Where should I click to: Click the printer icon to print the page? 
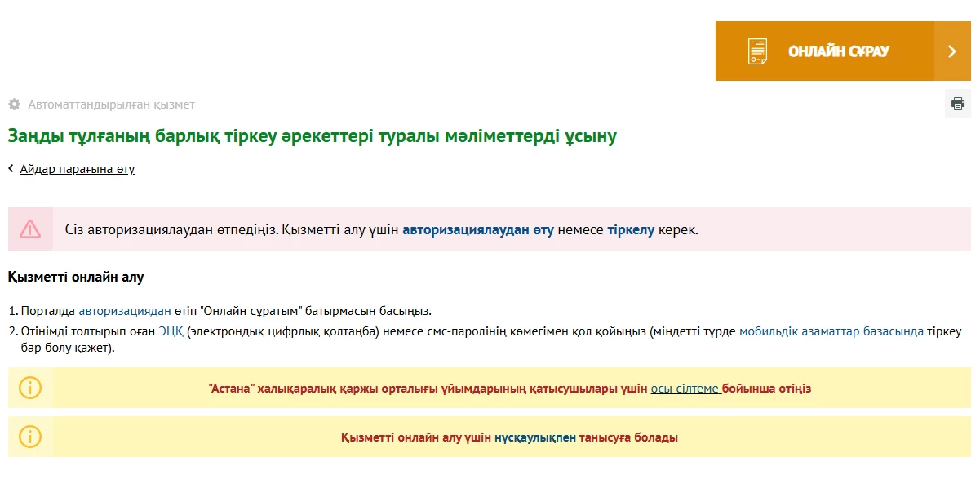pyautogui.click(x=957, y=104)
